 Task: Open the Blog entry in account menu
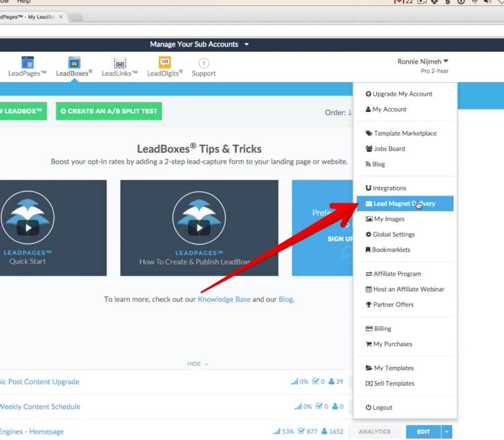pyautogui.click(x=375, y=164)
